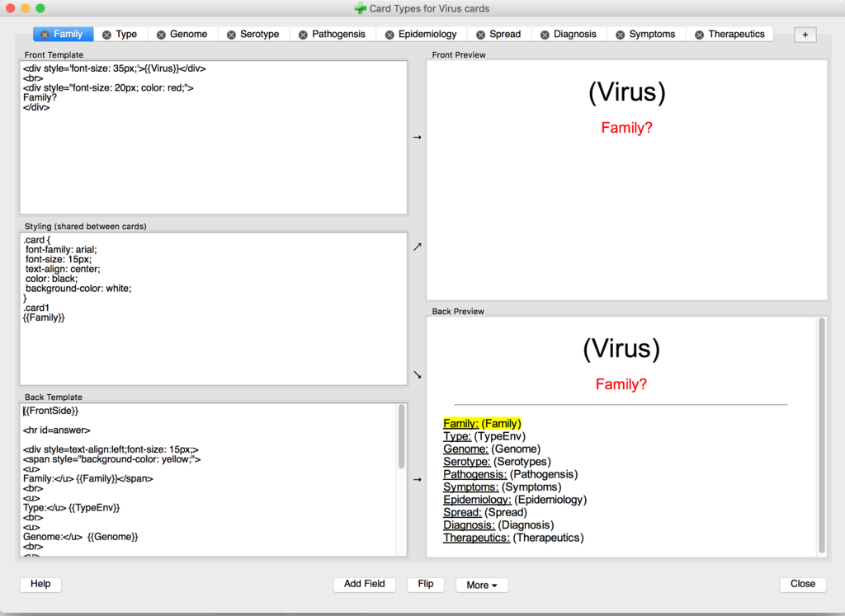
Task: Add a new card type with plus button
Action: tap(805, 35)
